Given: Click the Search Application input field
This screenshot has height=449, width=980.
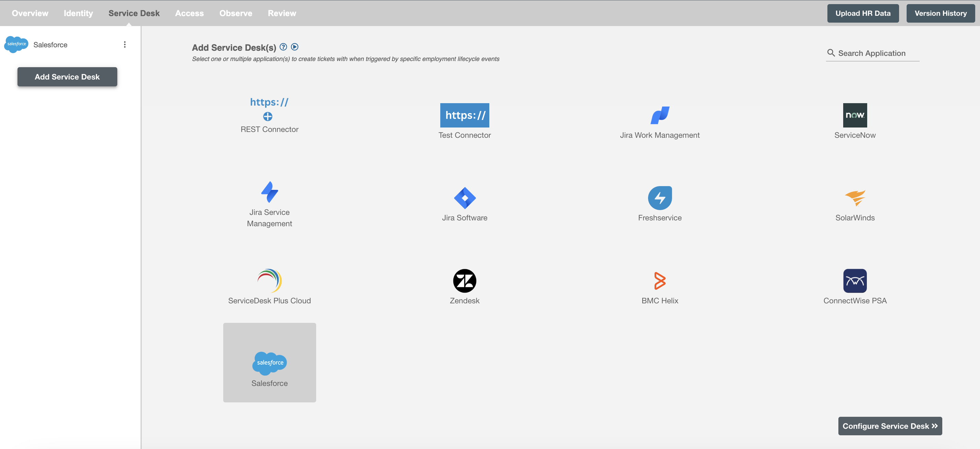Looking at the screenshot, I should (x=878, y=52).
